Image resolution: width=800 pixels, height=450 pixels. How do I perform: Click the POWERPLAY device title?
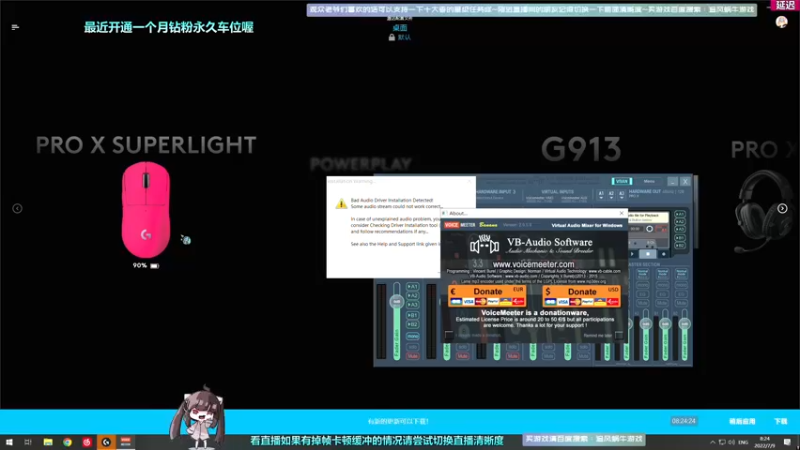point(361,164)
